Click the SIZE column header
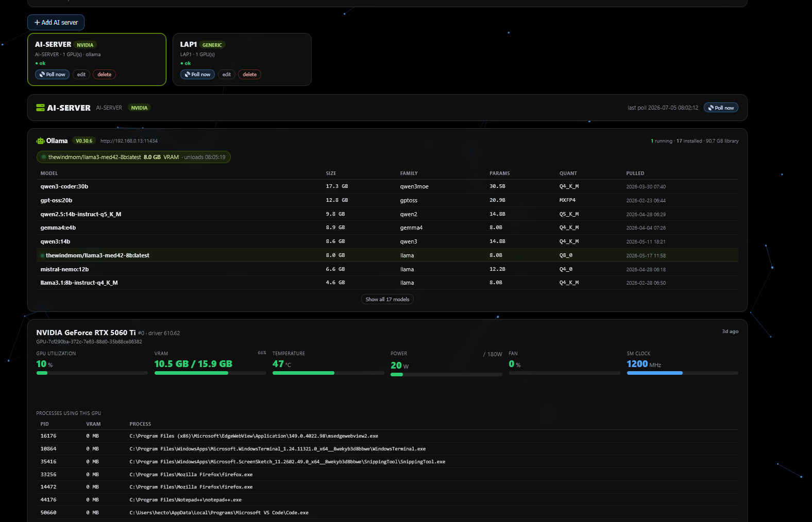Screen dimensions: 812x522 pyautogui.click(x=331, y=173)
